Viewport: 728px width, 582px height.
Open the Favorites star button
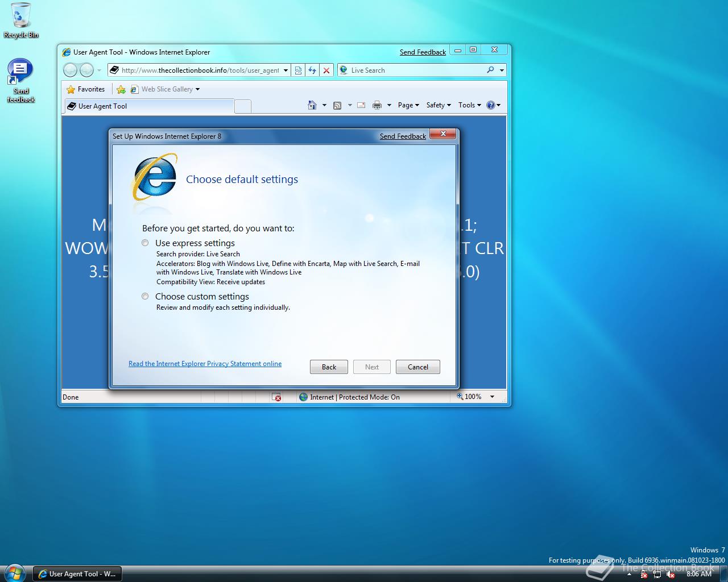coord(86,89)
